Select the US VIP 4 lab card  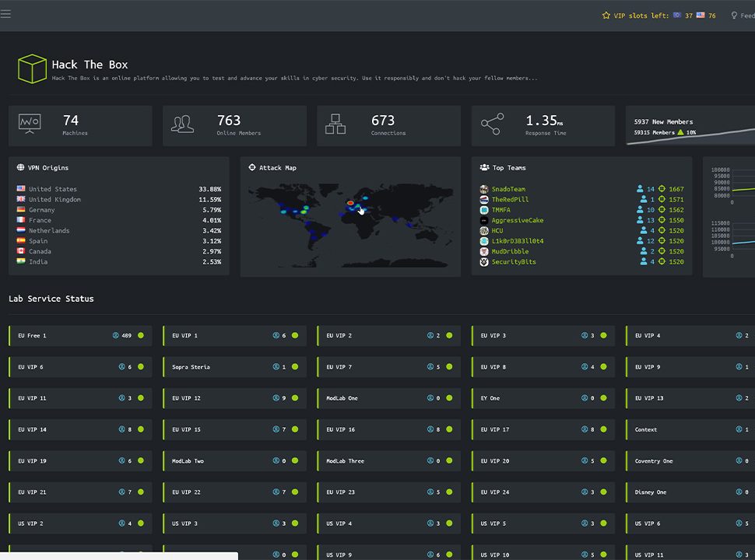tap(388, 523)
